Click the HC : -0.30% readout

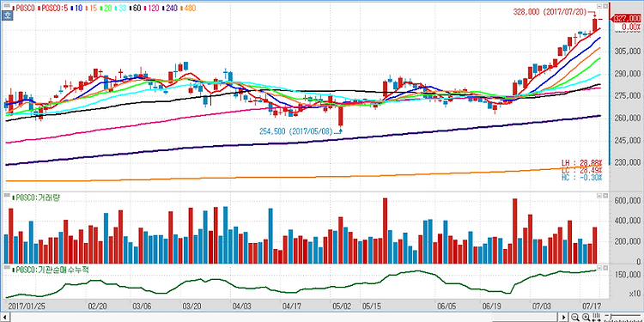pos(582,177)
